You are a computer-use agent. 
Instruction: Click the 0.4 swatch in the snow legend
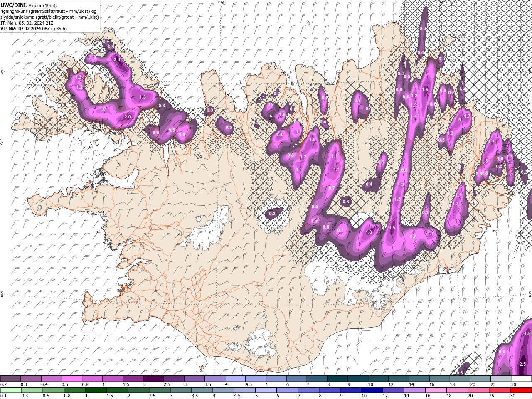click(51, 379)
